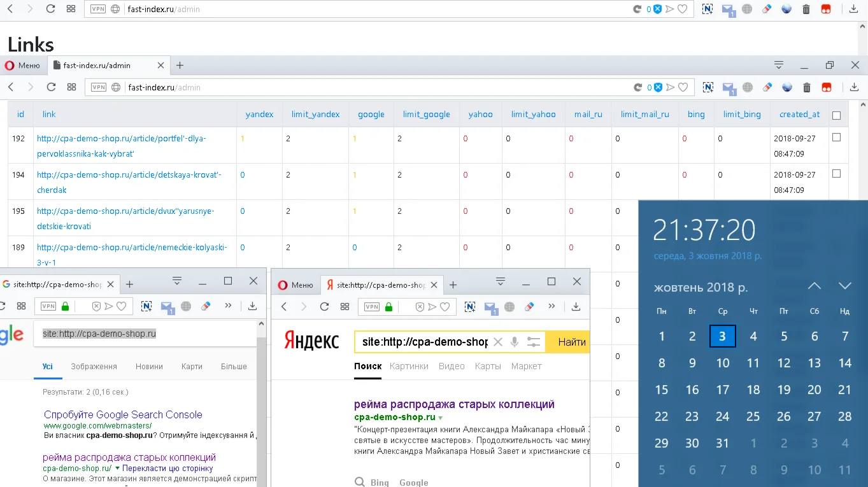The image size is (868, 487).
Task: Switch to the Картинки tab in Yandex
Action: [x=409, y=366]
